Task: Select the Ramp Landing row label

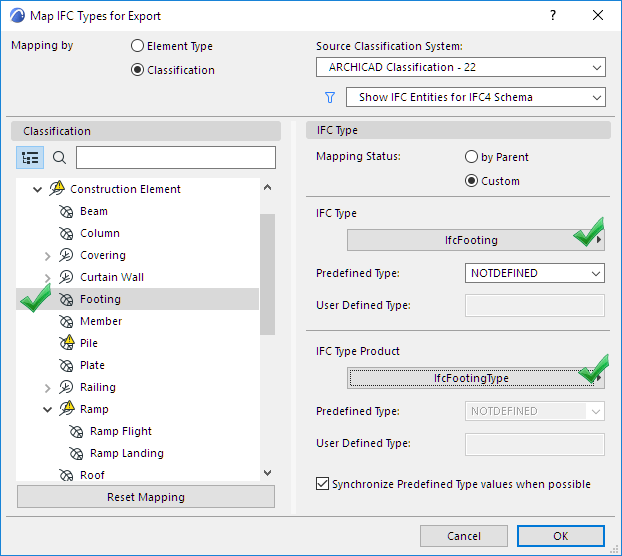Action: pos(127,453)
